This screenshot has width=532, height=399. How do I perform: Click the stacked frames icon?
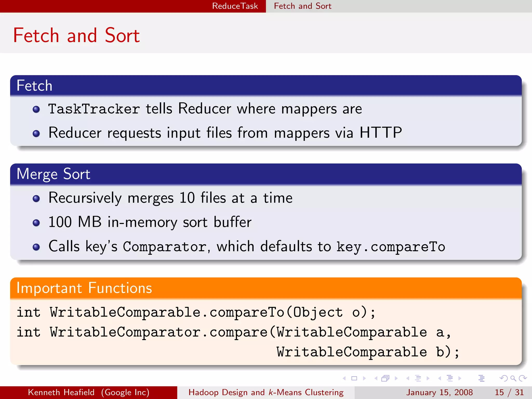[x=385, y=378]
